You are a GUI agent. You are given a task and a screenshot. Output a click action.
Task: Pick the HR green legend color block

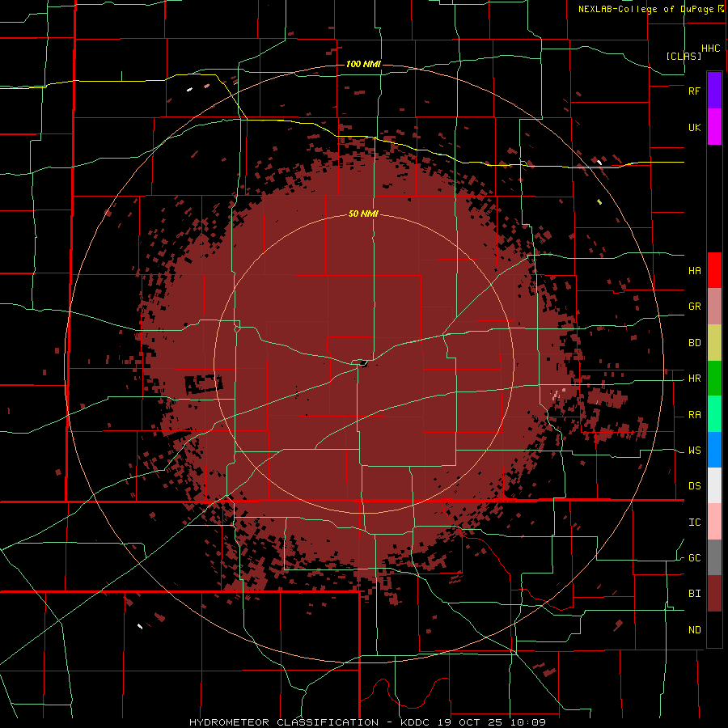(714, 379)
